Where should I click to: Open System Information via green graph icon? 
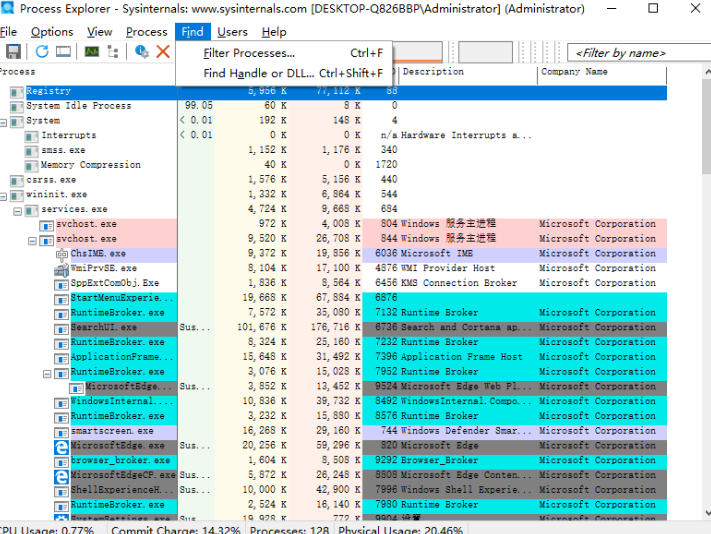coord(91,51)
